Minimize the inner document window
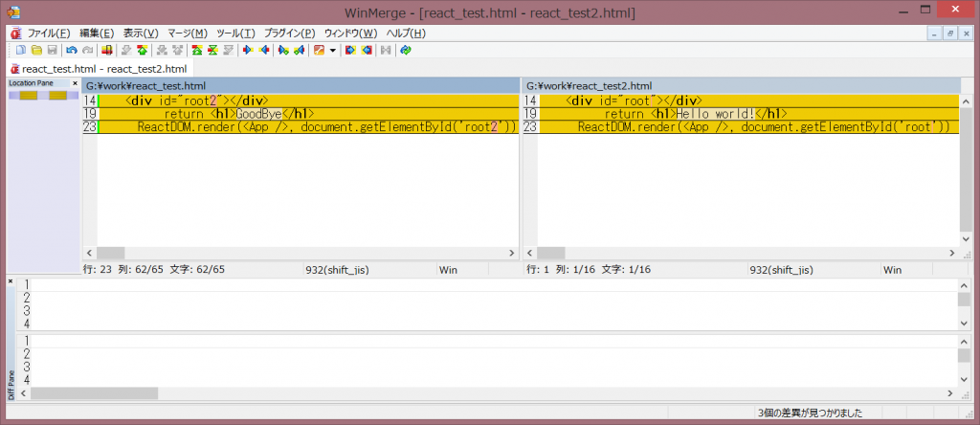980x425 pixels. (936, 34)
